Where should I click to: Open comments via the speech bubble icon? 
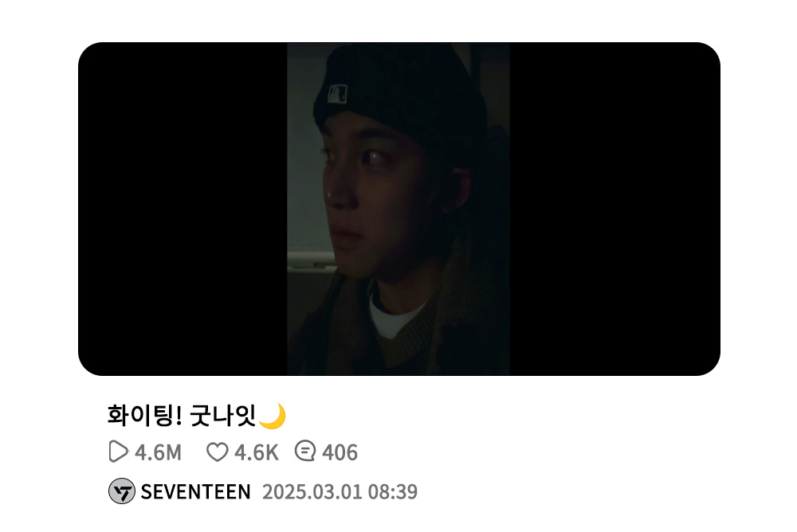[x=305, y=452]
